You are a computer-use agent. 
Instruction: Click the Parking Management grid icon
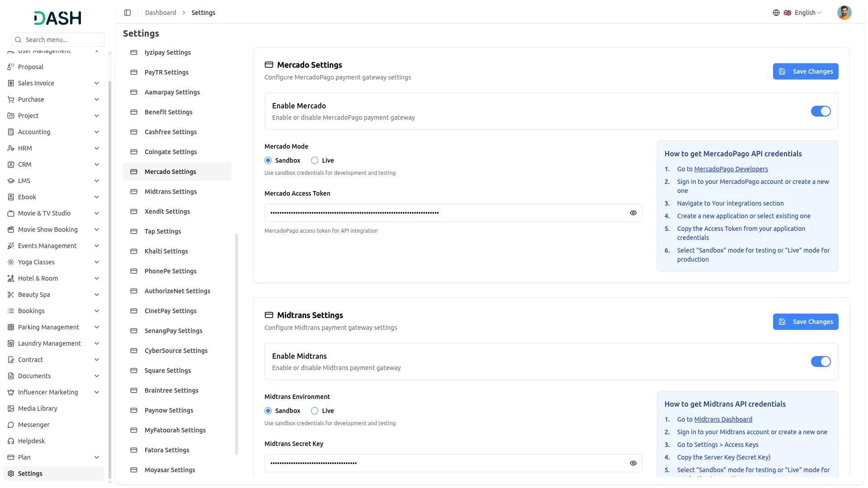click(11, 327)
